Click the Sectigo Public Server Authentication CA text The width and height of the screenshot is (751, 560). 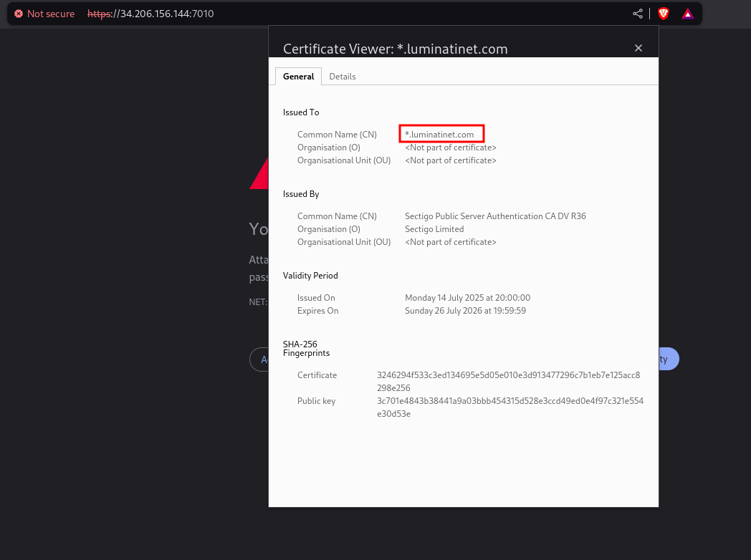coord(495,216)
